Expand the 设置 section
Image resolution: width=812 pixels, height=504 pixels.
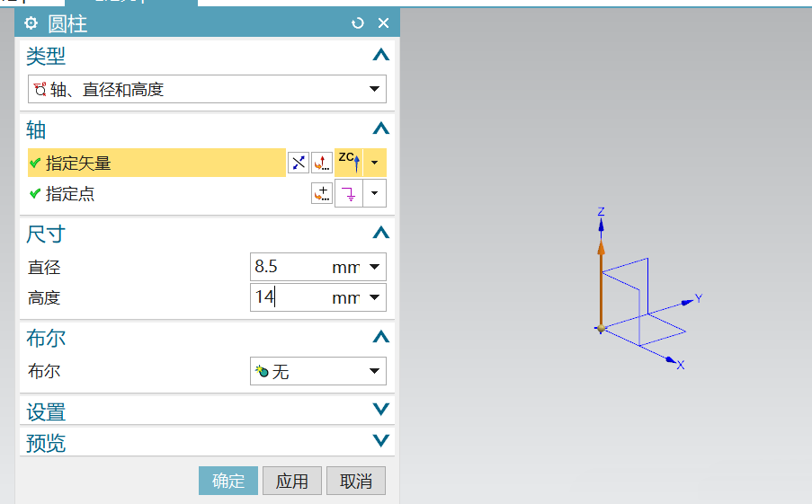tap(380, 410)
